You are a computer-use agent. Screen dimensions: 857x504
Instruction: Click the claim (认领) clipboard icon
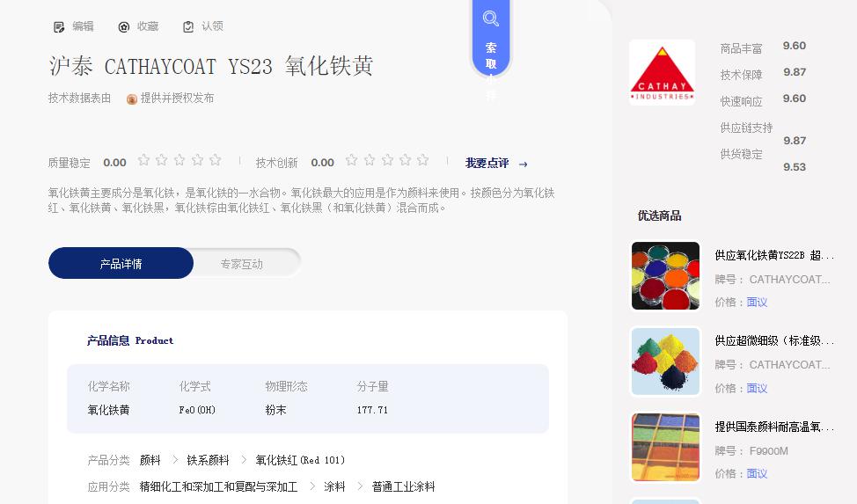coord(188,26)
